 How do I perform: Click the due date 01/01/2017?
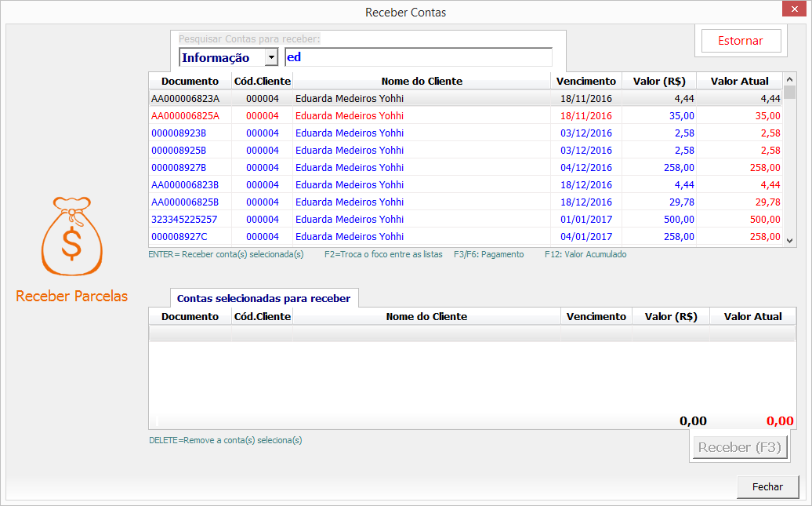(x=586, y=220)
